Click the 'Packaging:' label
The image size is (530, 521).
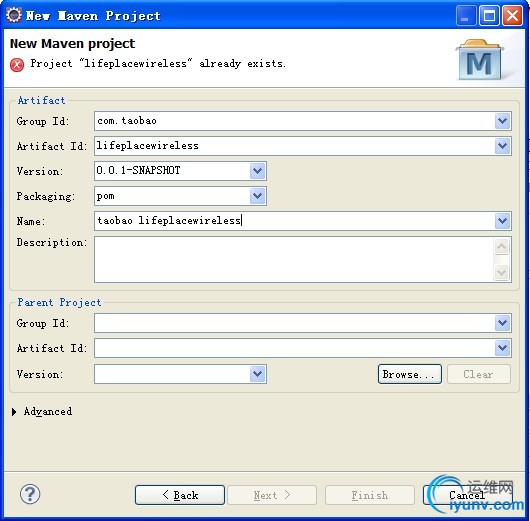pyautogui.click(x=46, y=196)
